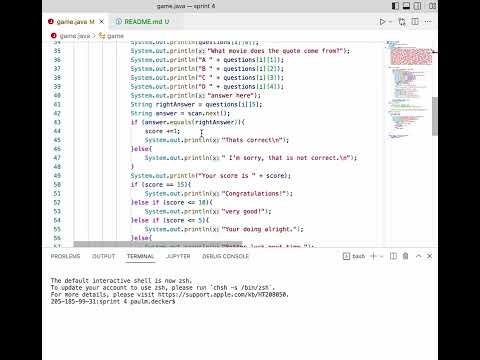Open the editor More Actions ellipsis
The width and height of the screenshot is (480, 360).
click(x=428, y=22)
